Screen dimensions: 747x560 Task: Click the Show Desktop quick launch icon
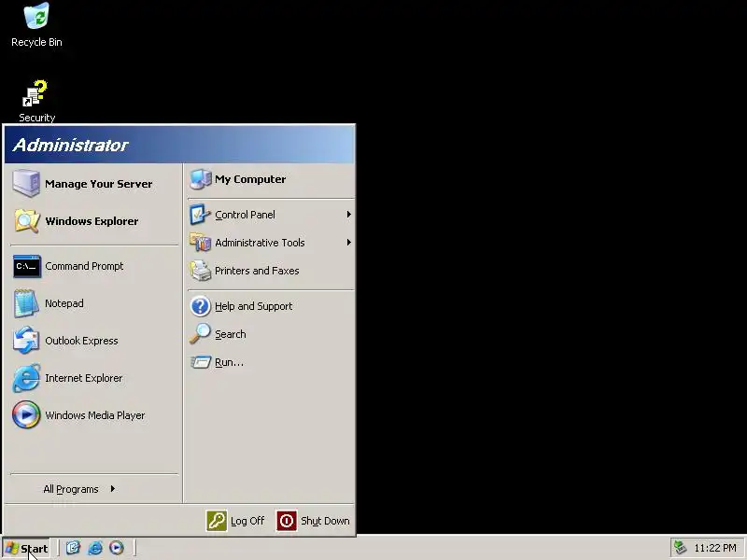click(x=73, y=548)
